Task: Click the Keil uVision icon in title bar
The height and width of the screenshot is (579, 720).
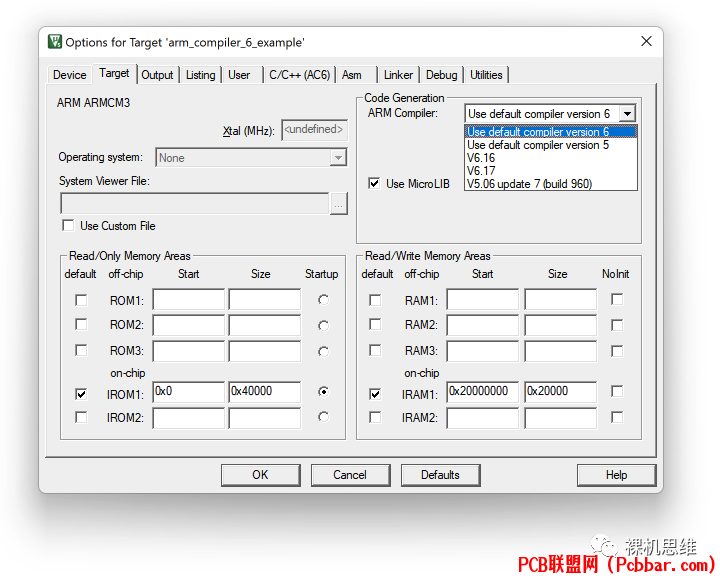Action: click(55, 42)
